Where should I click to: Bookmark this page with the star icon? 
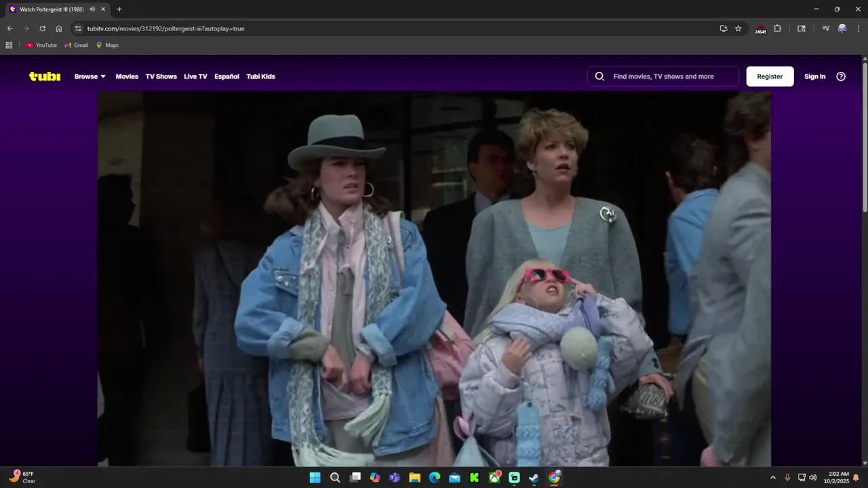(738, 28)
